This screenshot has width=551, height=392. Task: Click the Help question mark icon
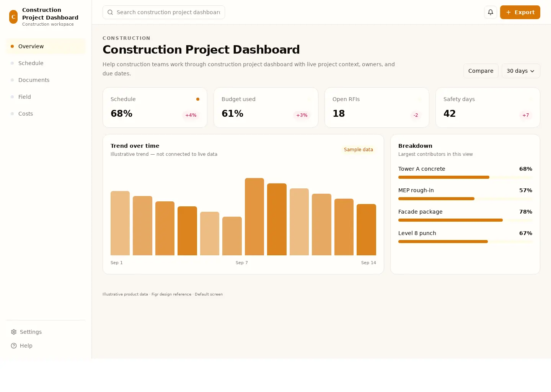pos(14,346)
